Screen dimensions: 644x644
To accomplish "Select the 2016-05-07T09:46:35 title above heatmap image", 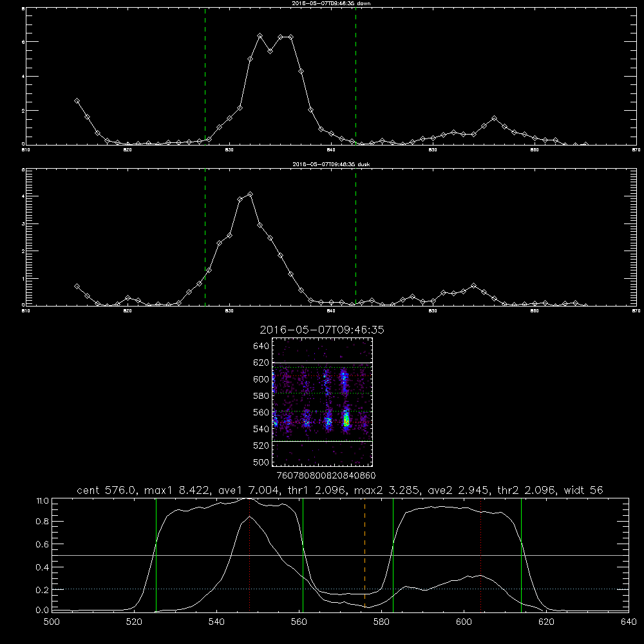I will click(x=322, y=330).
